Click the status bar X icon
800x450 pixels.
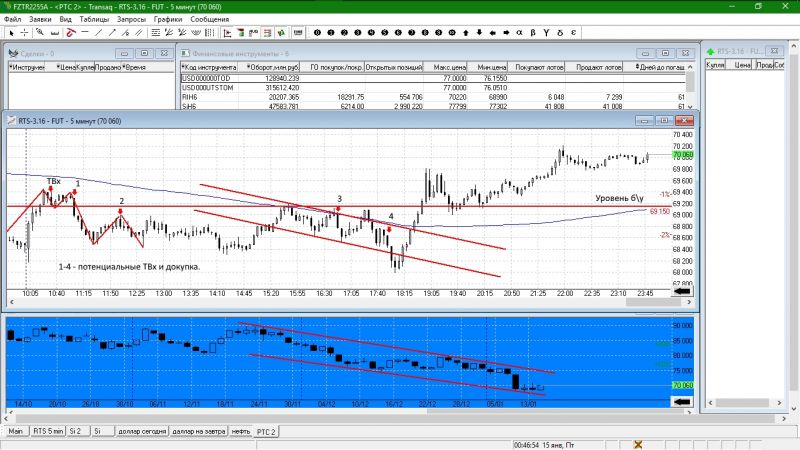pos(638,445)
